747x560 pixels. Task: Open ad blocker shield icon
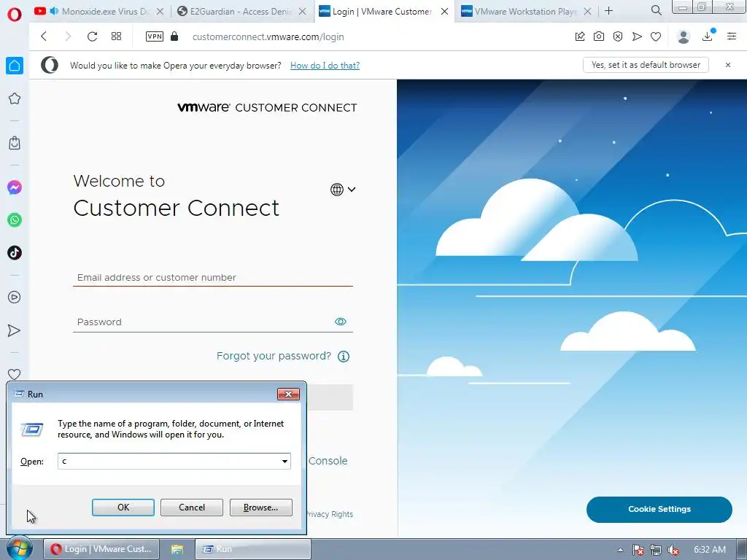(x=618, y=36)
